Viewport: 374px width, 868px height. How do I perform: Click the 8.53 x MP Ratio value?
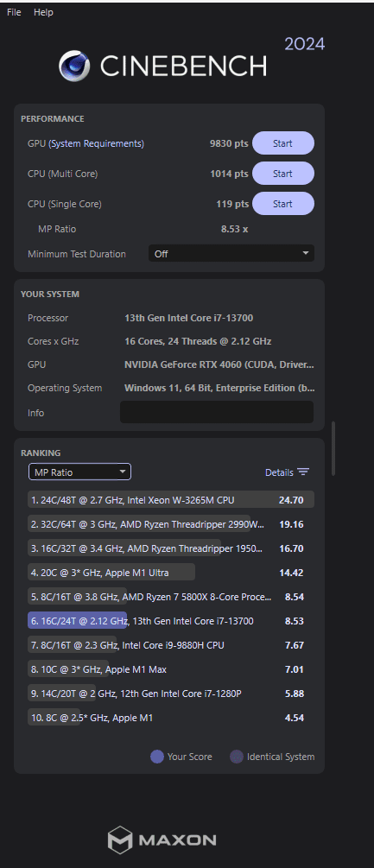pyautogui.click(x=235, y=229)
